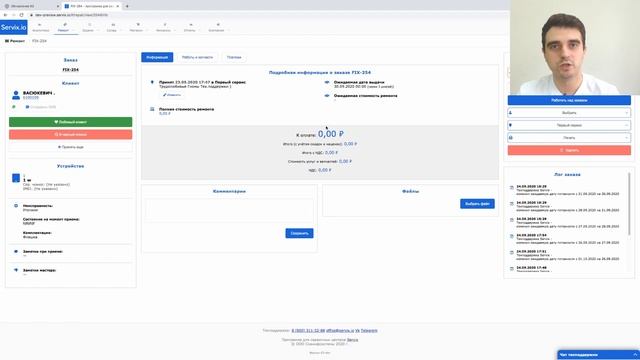Click inside the comments text field

[x=229, y=210]
